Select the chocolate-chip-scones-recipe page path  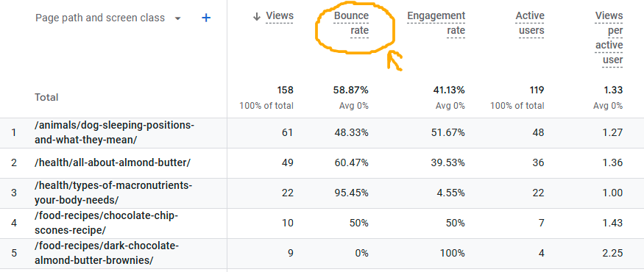(x=107, y=223)
